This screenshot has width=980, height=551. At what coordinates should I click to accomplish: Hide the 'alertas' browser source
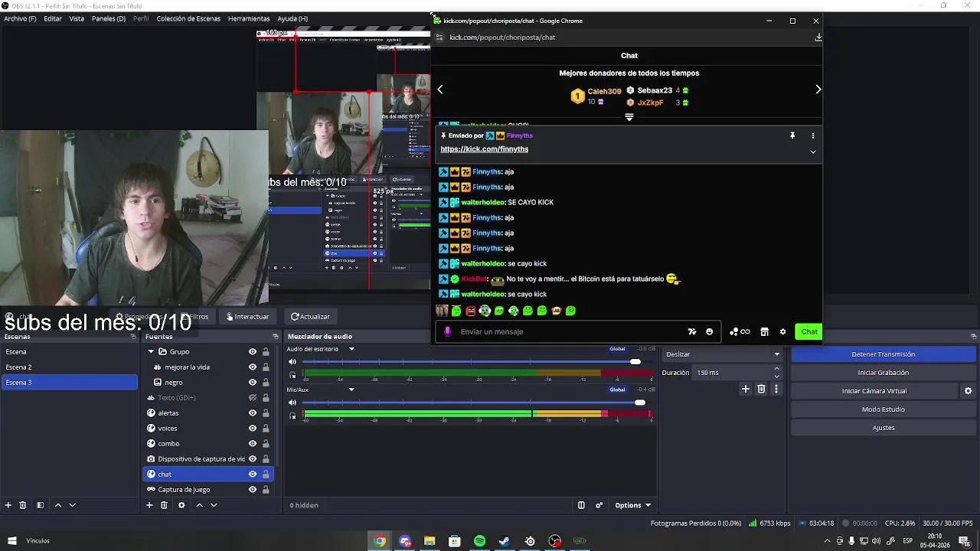point(252,413)
